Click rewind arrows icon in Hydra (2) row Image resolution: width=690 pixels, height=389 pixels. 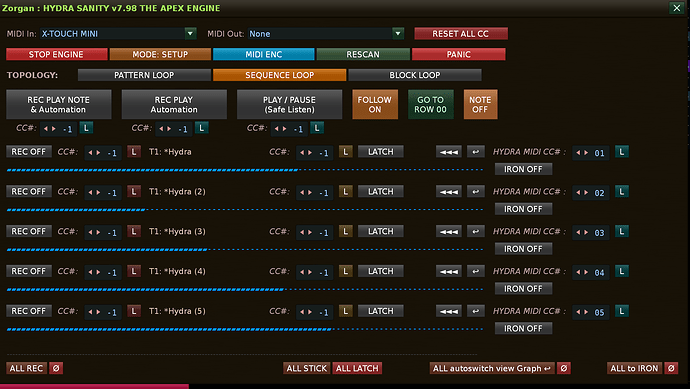coord(448,191)
